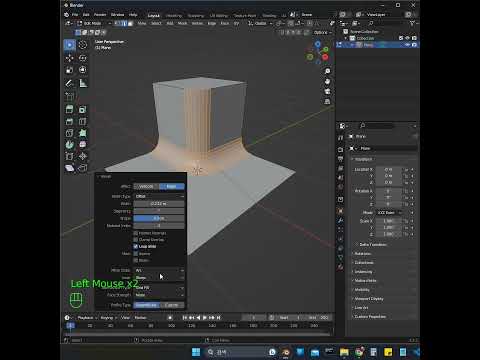Click the viewport zoom gizmo icon
480x360 pixels.
[x=327, y=71]
